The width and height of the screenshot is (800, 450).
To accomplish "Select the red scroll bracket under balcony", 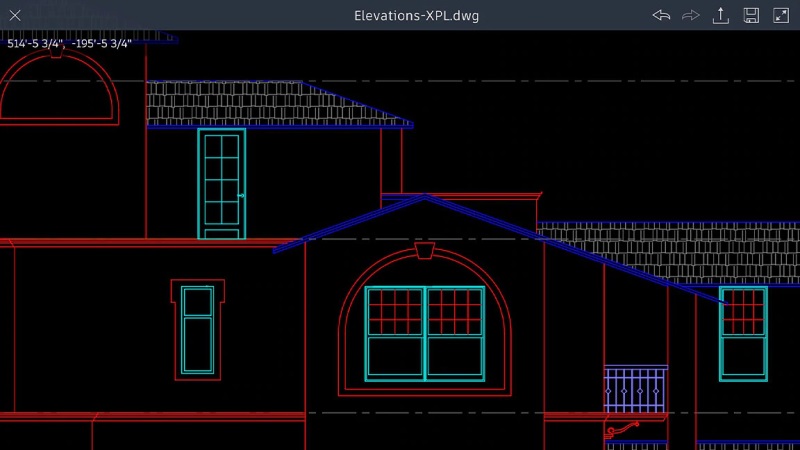I will 621,430.
